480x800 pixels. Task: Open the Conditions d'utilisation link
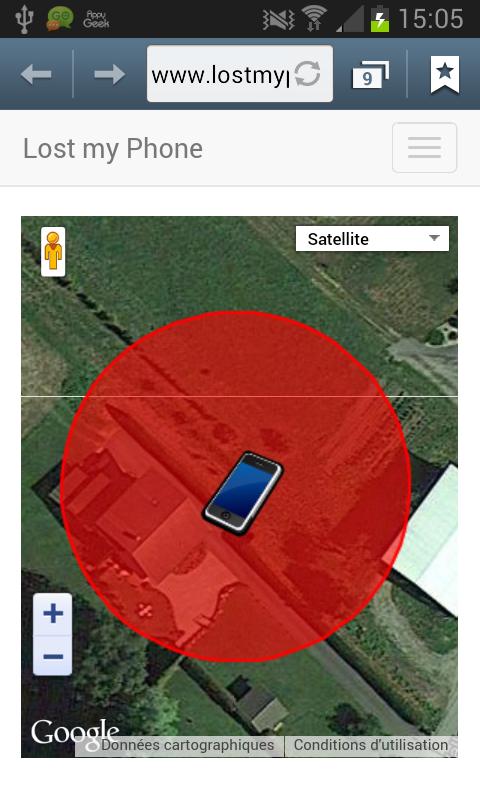[x=371, y=745]
